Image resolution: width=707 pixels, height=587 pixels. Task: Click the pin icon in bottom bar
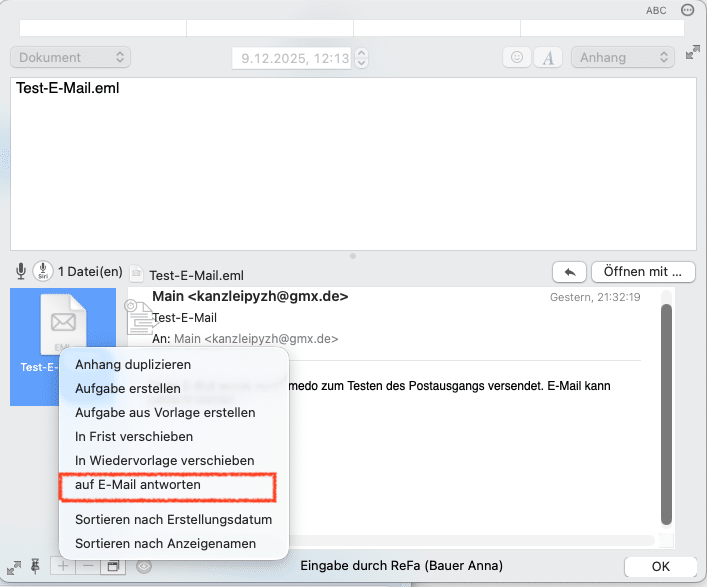pyautogui.click(x=36, y=566)
